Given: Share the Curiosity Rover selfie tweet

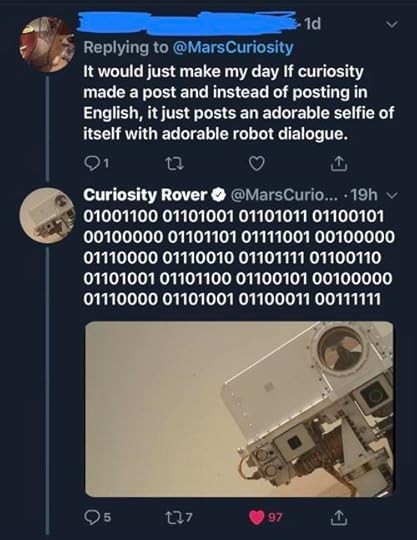Looking at the screenshot, I should point(339,517).
